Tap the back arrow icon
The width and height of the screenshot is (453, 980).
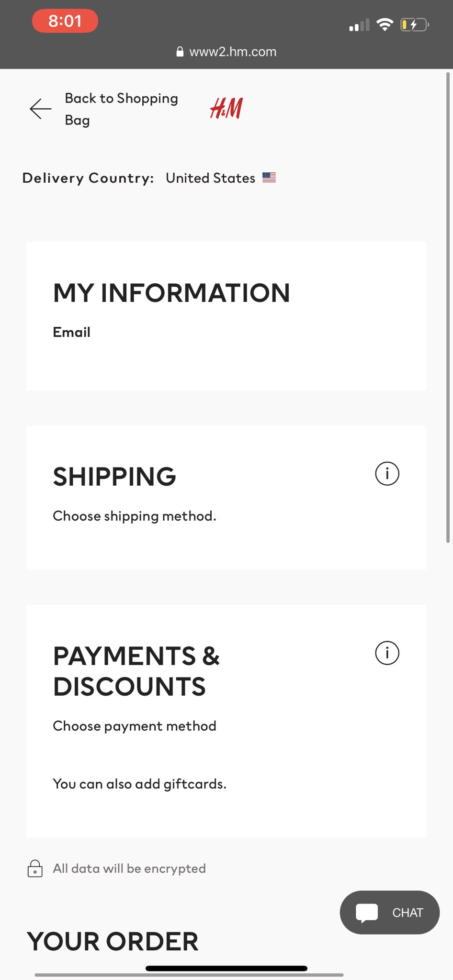[41, 109]
